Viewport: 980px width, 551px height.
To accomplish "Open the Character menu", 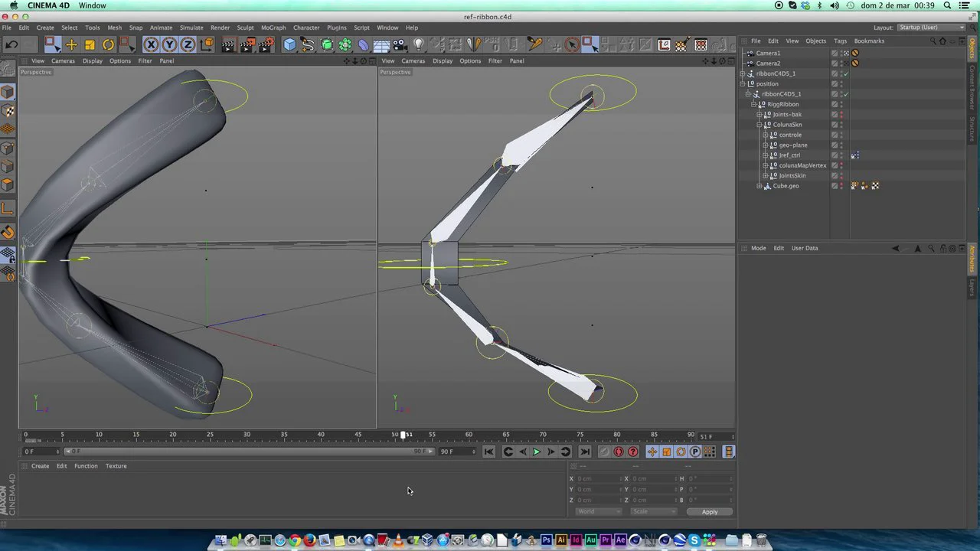I will [x=306, y=28].
